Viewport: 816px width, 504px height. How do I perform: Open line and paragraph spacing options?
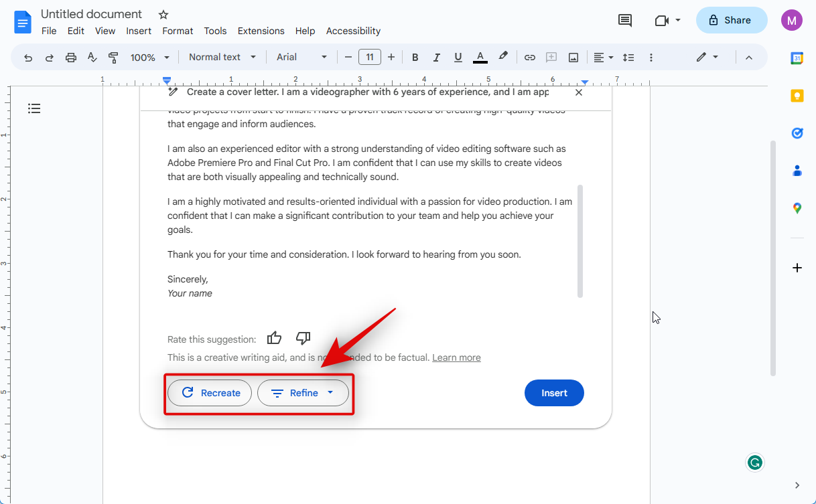[x=628, y=58]
